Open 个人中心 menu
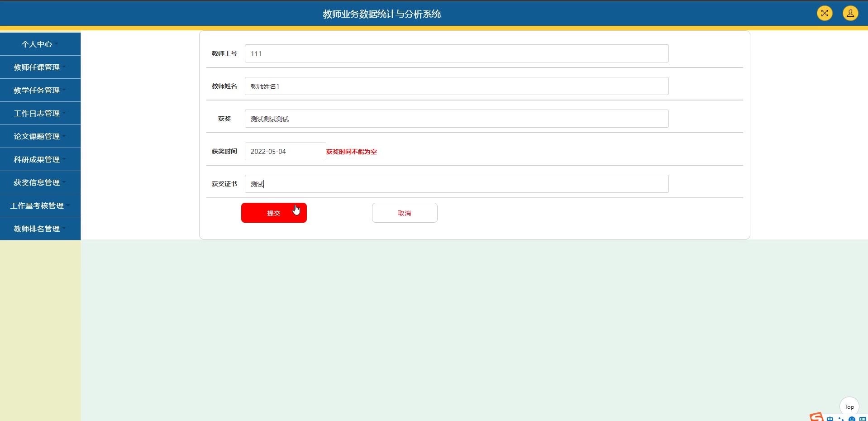The height and width of the screenshot is (421, 868). pos(40,44)
